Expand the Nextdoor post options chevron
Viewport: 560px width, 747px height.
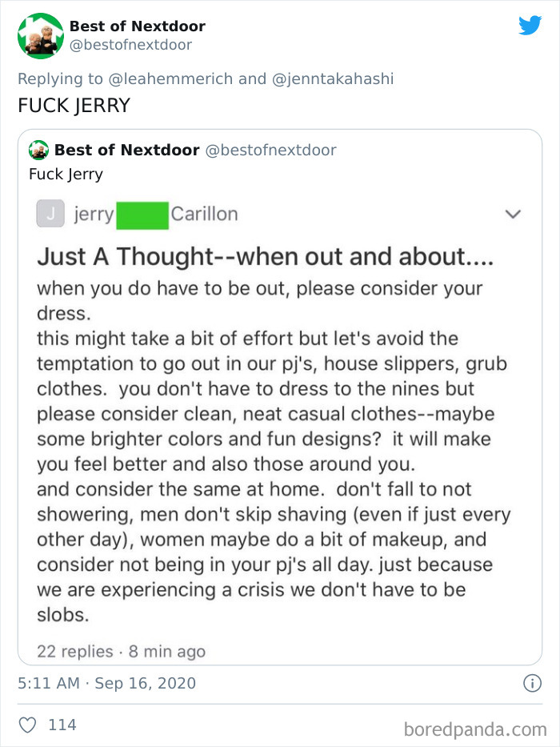513,215
